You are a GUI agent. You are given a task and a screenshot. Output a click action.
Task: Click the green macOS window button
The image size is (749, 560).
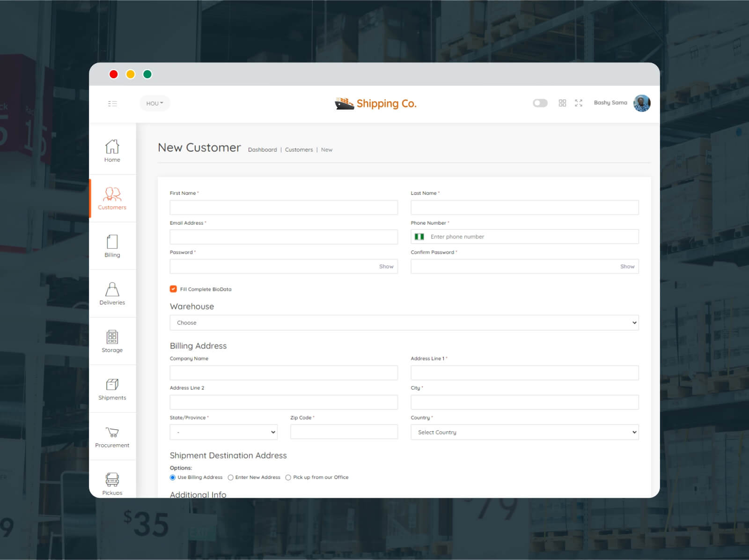point(147,74)
